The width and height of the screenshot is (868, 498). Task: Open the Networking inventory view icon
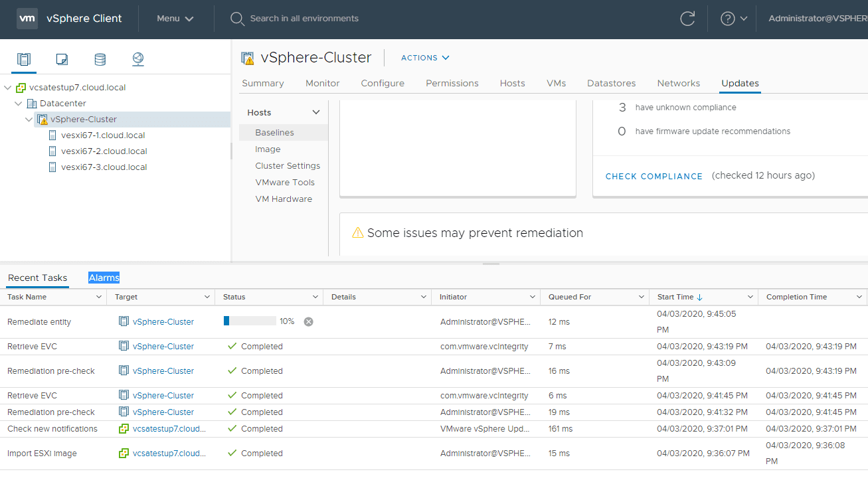(x=138, y=60)
